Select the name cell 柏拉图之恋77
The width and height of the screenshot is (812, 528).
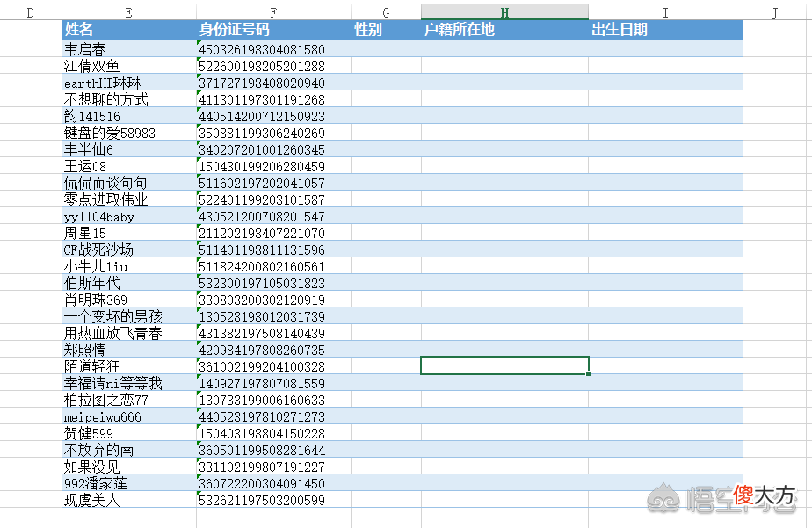point(129,400)
